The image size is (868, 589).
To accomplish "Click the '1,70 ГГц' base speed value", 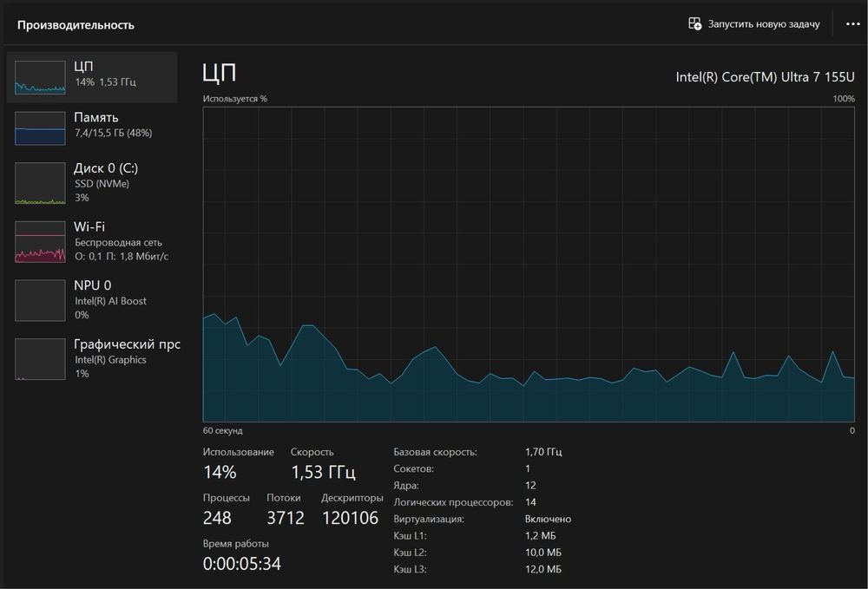I will point(543,452).
